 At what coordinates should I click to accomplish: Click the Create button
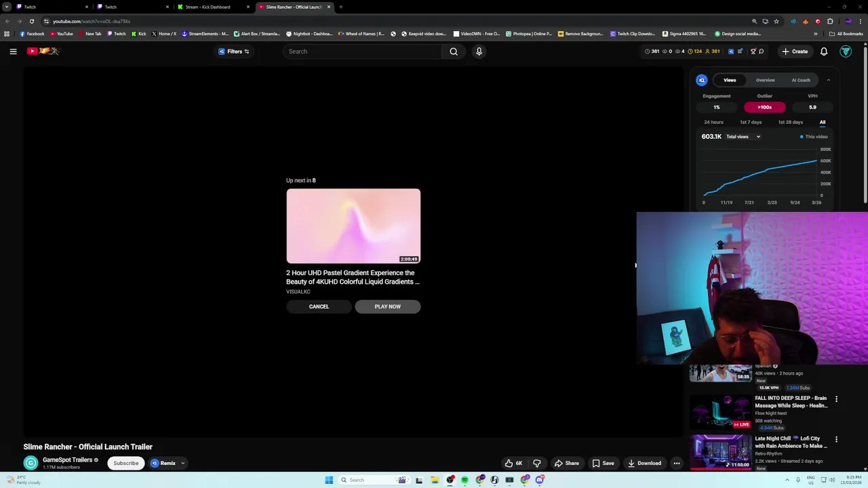[795, 52]
